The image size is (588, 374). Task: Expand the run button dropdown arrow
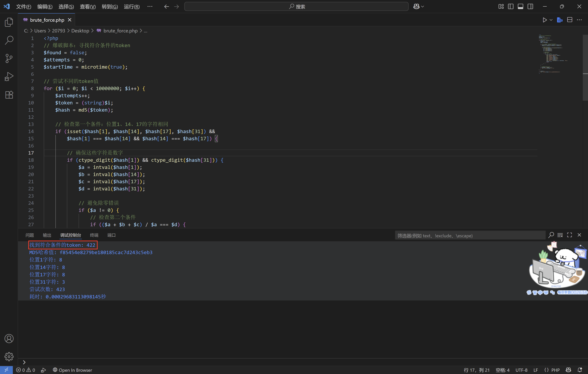point(551,20)
